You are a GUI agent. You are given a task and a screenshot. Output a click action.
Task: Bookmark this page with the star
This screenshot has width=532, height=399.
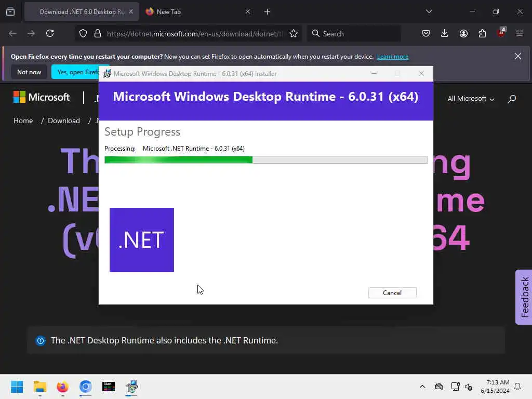294,34
